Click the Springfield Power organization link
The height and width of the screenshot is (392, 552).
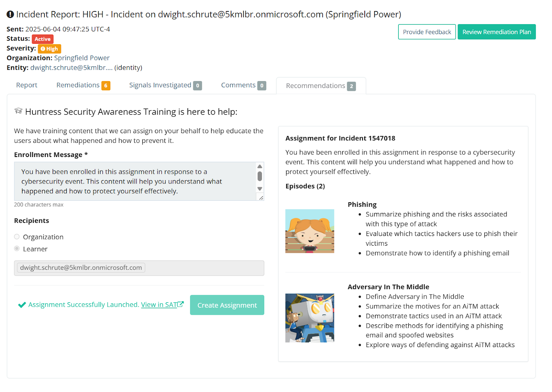pyautogui.click(x=82, y=58)
